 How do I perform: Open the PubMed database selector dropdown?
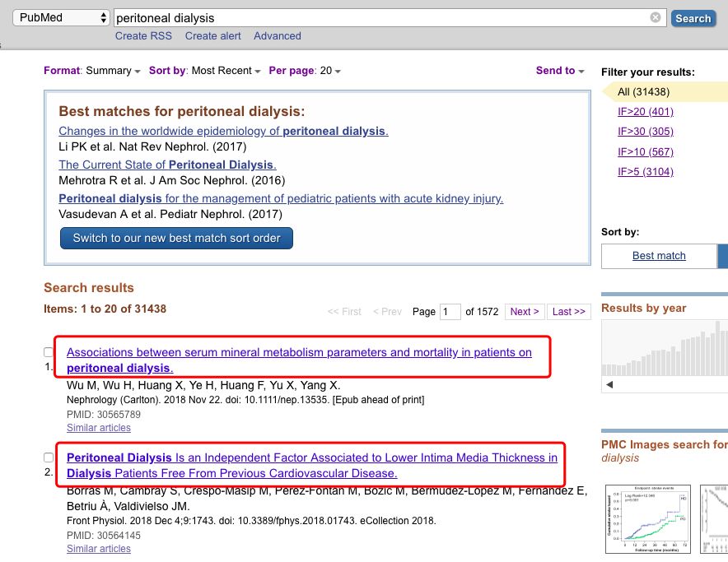coord(61,17)
